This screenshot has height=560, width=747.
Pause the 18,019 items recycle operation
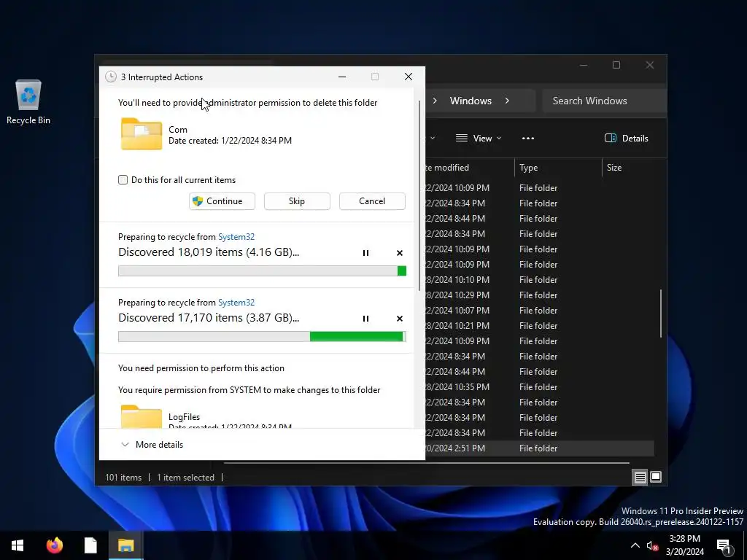pos(366,253)
